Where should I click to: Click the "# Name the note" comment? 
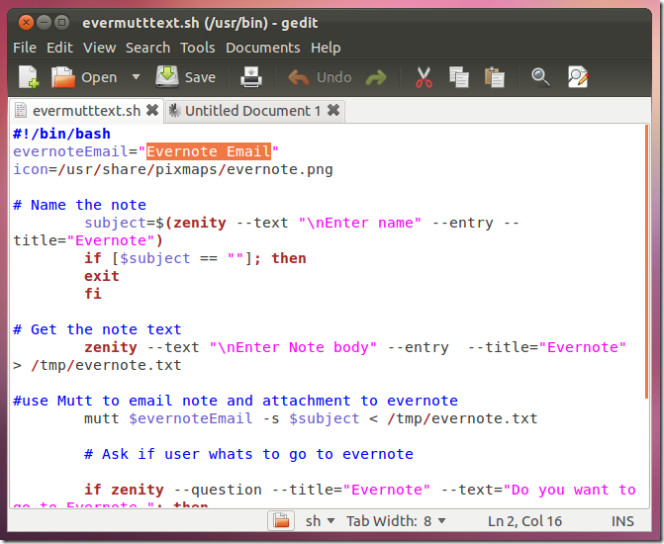(x=80, y=205)
